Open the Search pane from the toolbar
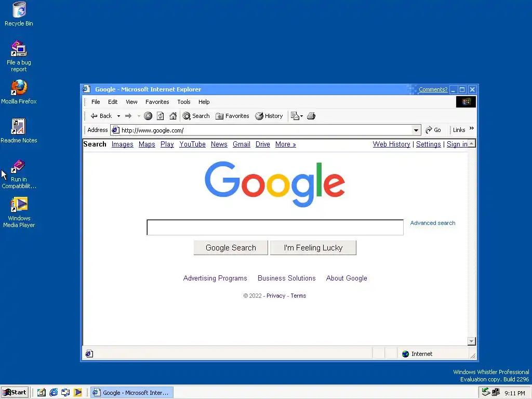 [196, 116]
